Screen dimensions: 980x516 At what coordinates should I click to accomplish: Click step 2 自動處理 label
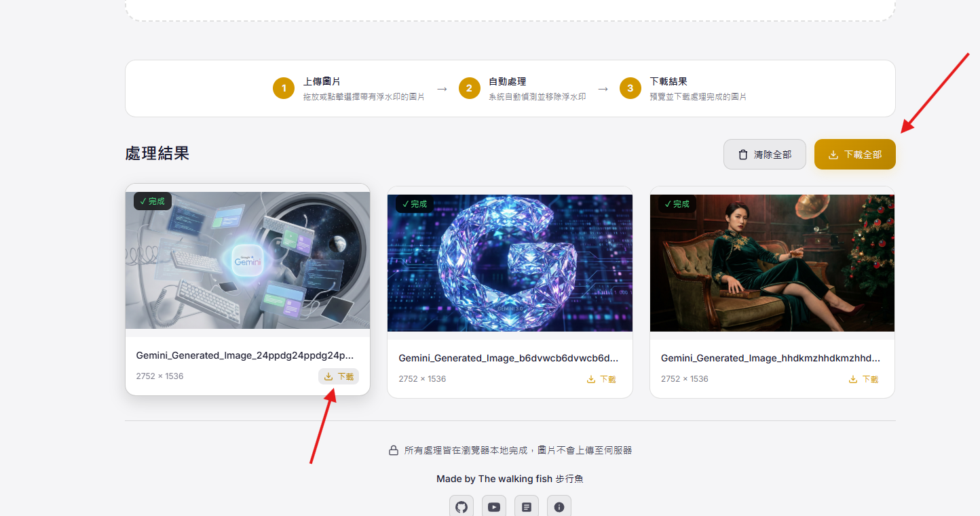tap(507, 81)
